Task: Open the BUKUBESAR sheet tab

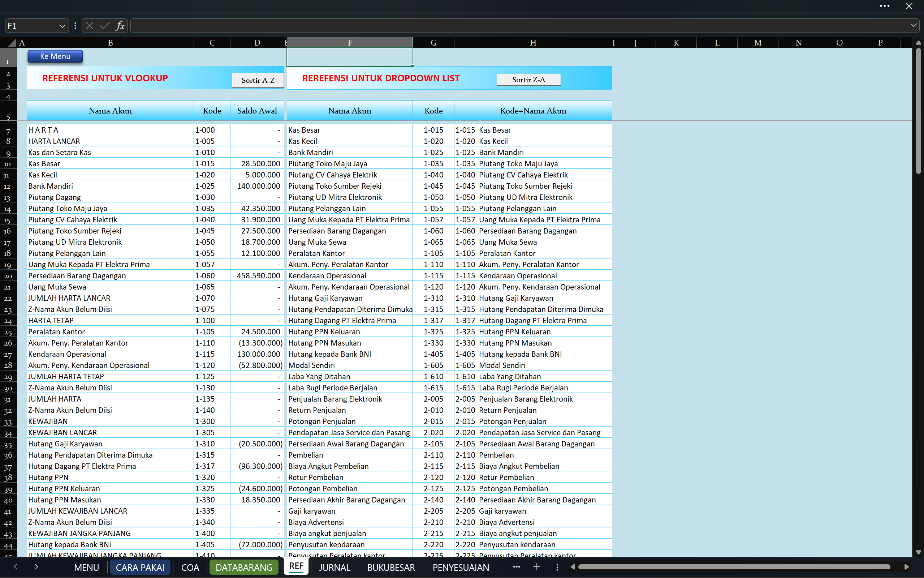Action: click(391, 567)
